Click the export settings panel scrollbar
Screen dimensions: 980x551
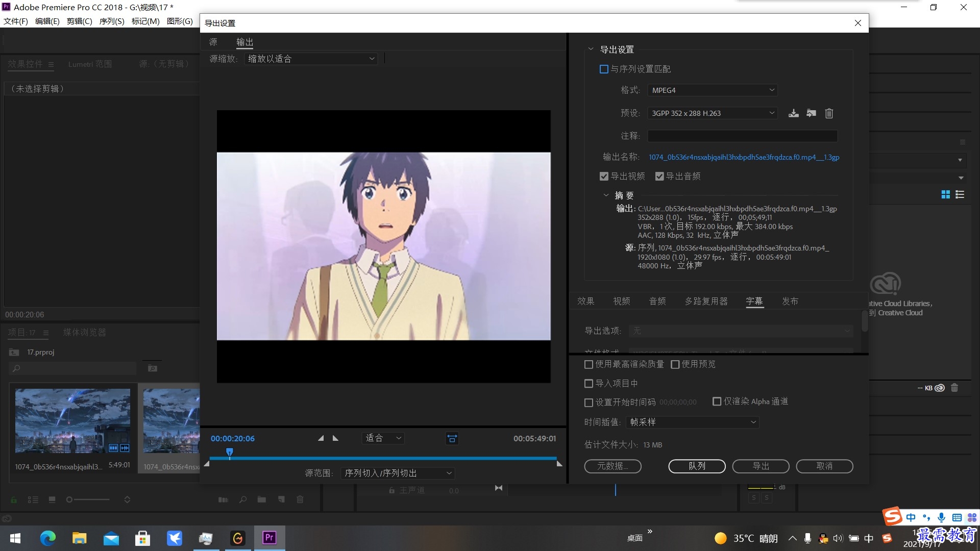(864, 321)
